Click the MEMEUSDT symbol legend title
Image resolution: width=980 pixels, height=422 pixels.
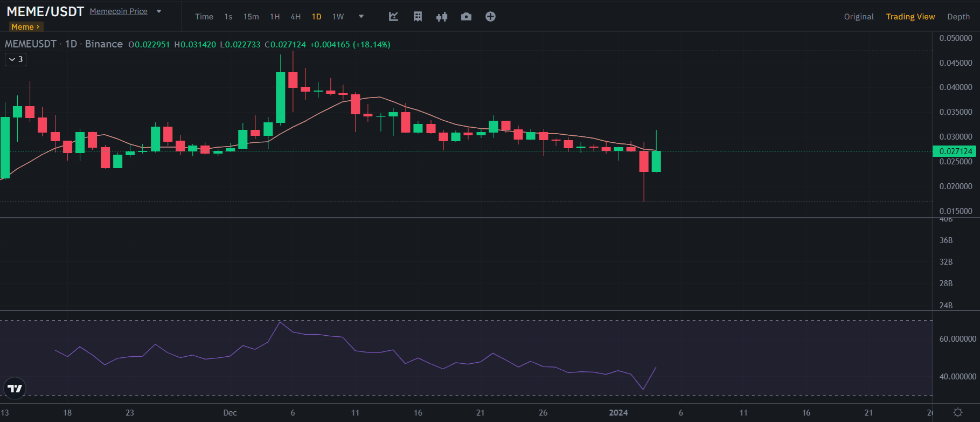(x=31, y=44)
